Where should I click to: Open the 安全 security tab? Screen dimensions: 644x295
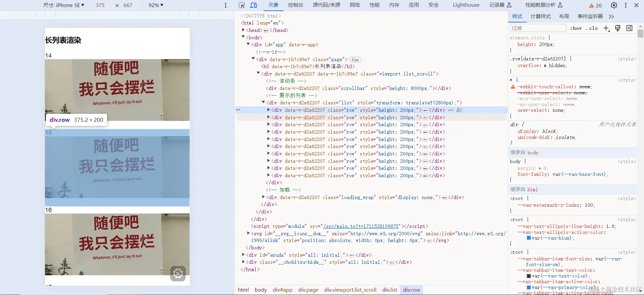click(434, 5)
